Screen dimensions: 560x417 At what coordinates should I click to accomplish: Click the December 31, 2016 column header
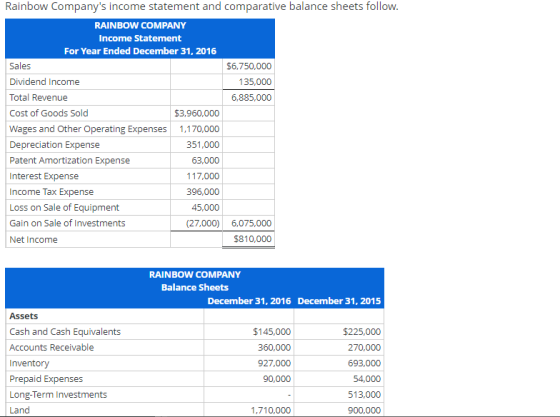[249, 301]
